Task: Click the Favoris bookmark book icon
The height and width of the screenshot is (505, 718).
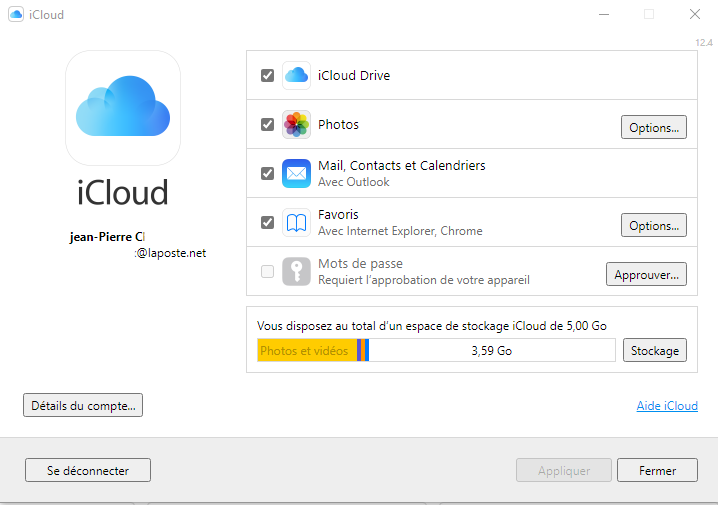Action: [x=296, y=222]
